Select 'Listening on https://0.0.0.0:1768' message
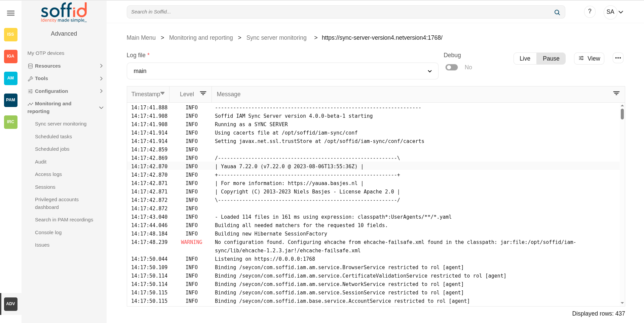The width and height of the screenshot is (644, 323). pos(265,259)
